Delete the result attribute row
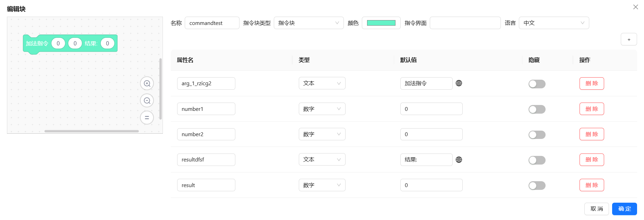The image size is (644, 220). tap(592, 185)
